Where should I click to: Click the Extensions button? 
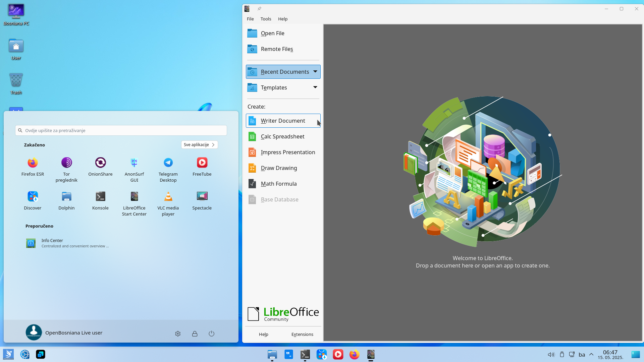pyautogui.click(x=302, y=334)
